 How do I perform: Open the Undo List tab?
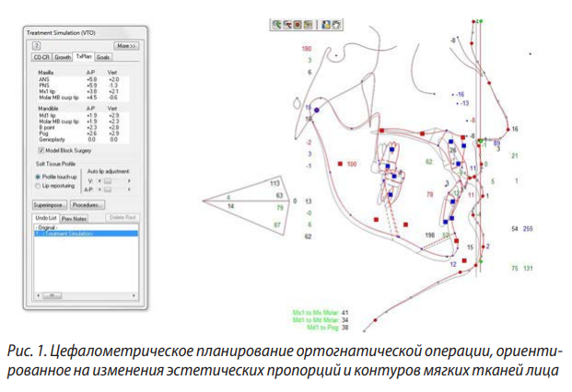pyautogui.click(x=46, y=218)
